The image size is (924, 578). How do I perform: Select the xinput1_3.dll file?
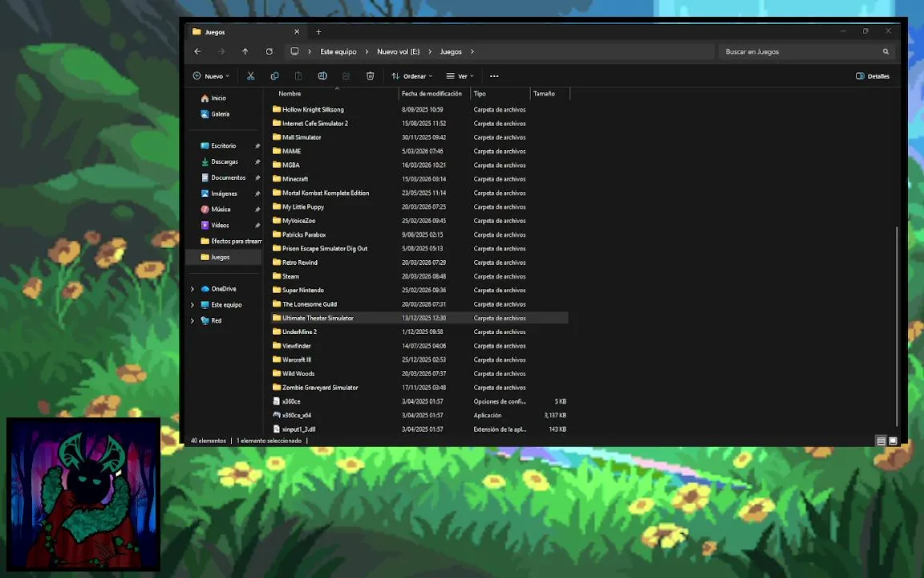coord(298,429)
